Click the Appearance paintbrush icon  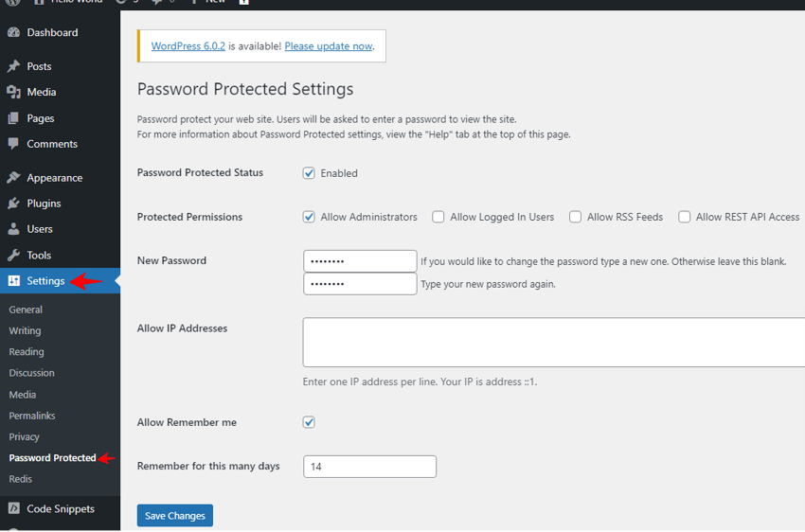click(x=13, y=178)
